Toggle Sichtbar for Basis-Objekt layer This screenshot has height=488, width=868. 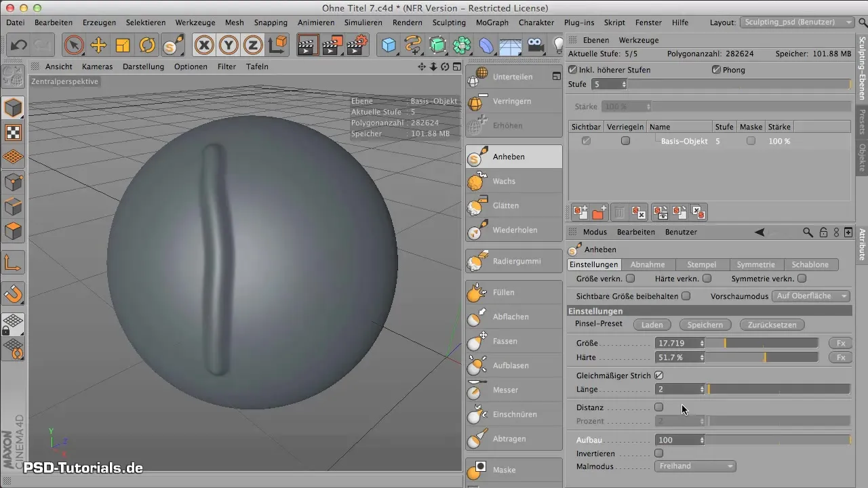click(x=586, y=141)
